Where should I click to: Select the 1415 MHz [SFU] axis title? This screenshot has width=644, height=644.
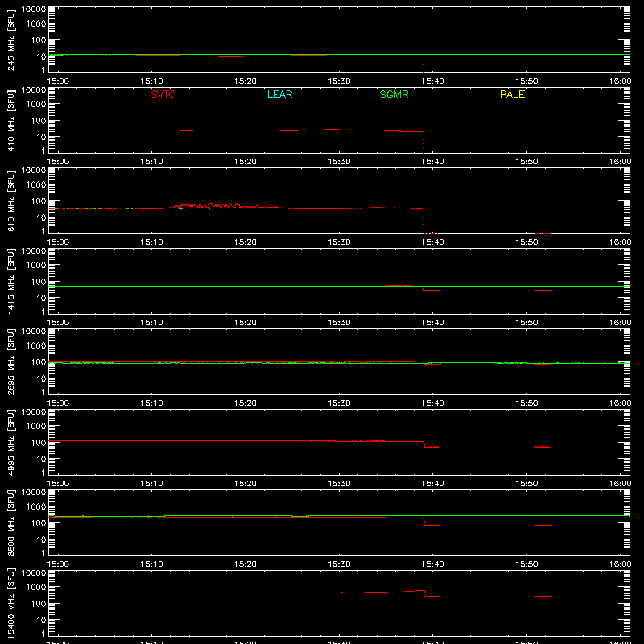coord(10,281)
